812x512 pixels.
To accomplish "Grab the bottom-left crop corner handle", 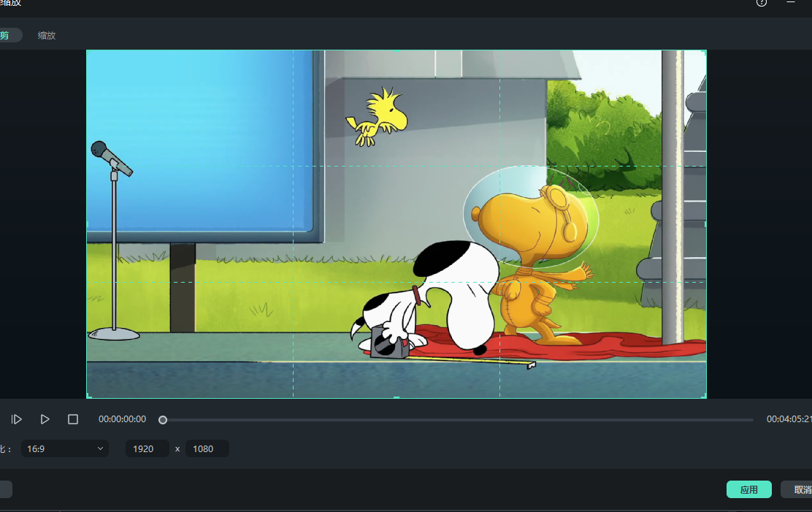I will 88,397.
